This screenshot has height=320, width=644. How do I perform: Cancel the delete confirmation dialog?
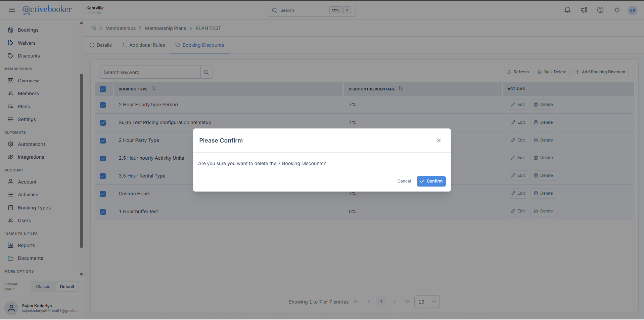point(404,181)
